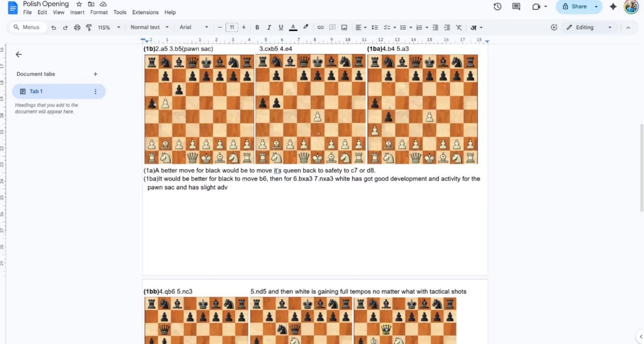The image size is (644, 344).
Task: Insert an image via the image icon
Action: (x=344, y=27)
